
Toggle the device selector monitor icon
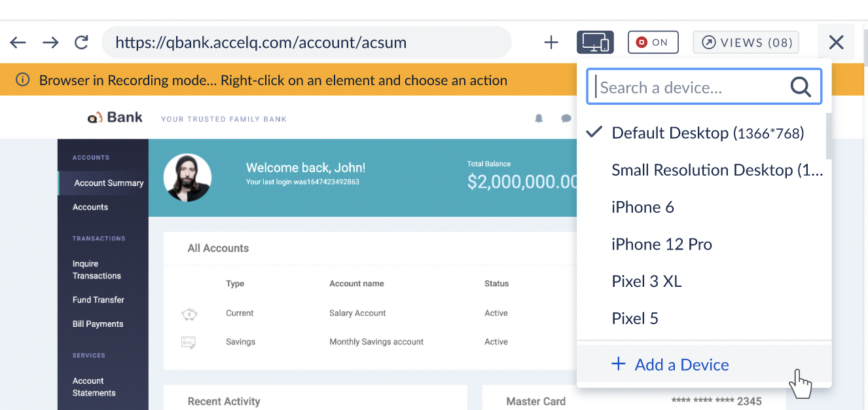pyautogui.click(x=595, y=43)
